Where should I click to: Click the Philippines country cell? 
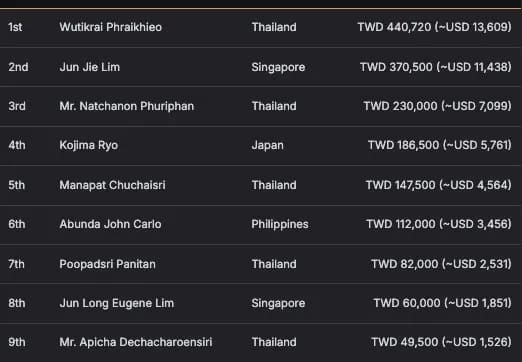click(x=280, y=224)
